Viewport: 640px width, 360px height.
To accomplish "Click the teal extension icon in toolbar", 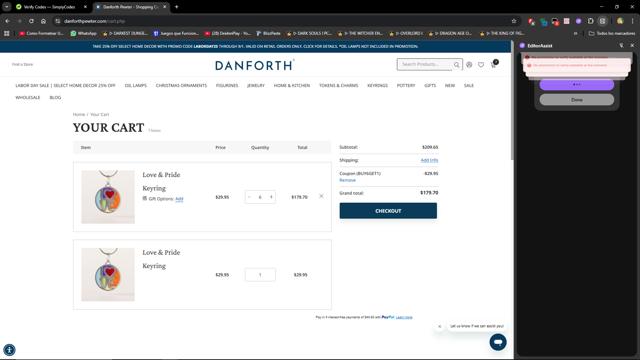I will [x=543, y=21].
